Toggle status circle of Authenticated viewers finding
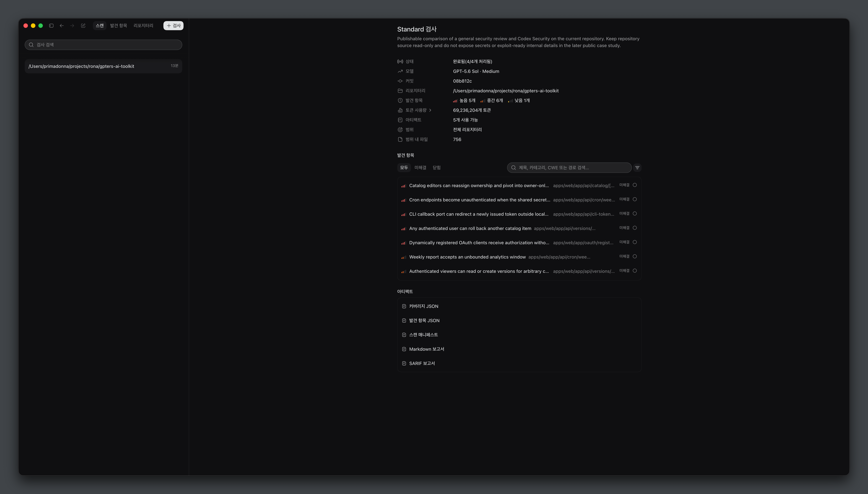The width and height of the screenshot is (868, 494). [x=634, y=271]
